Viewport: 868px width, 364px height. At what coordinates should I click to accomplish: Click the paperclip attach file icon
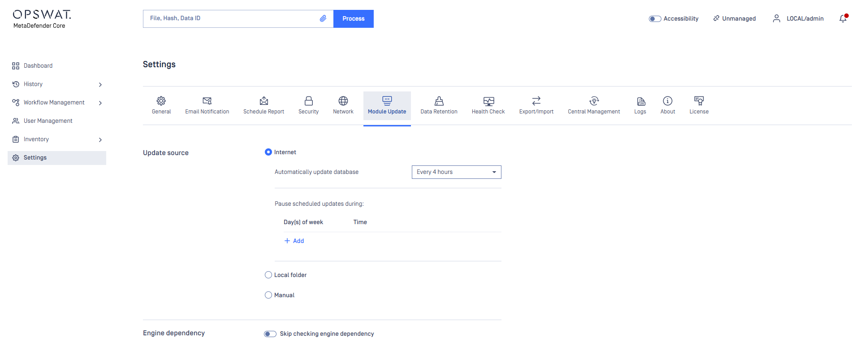pyautogui.click(x=323, y=18)
